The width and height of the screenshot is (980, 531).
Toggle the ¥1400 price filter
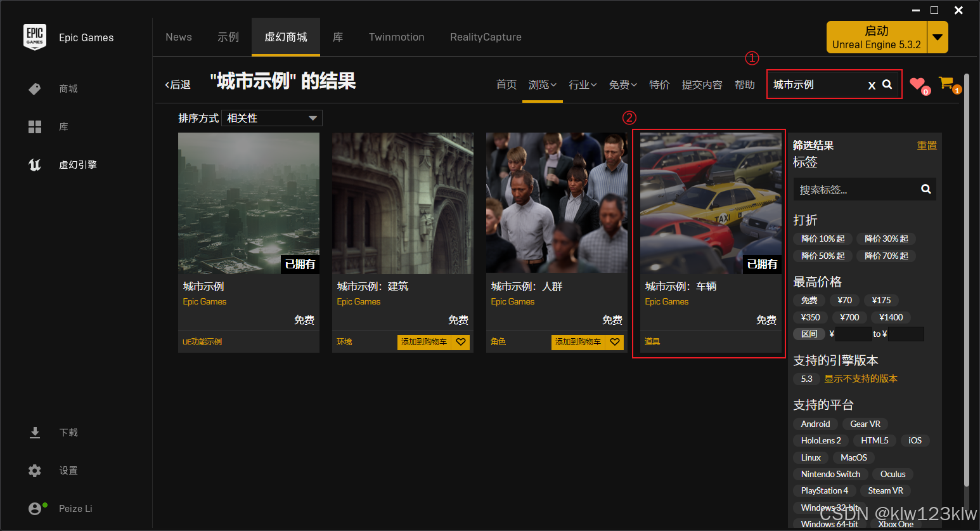(x=891, y=317)
